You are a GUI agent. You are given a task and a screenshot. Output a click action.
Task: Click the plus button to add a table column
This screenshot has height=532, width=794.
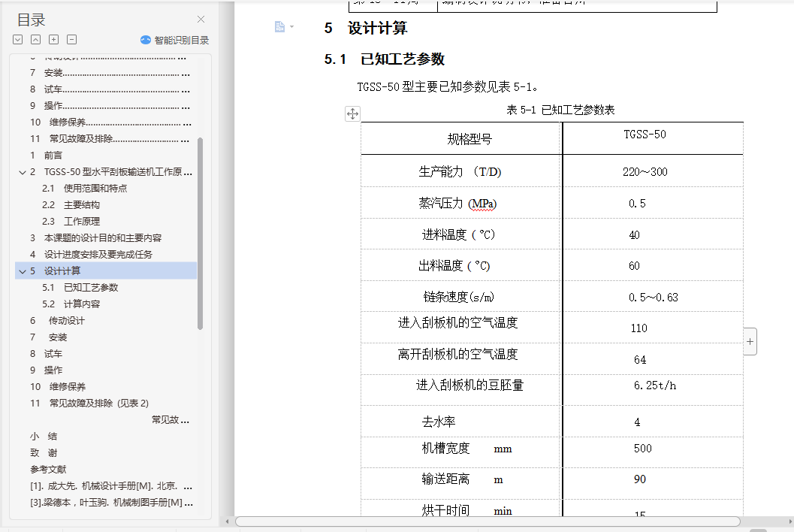pyautogui.click(x=750, y=341)
